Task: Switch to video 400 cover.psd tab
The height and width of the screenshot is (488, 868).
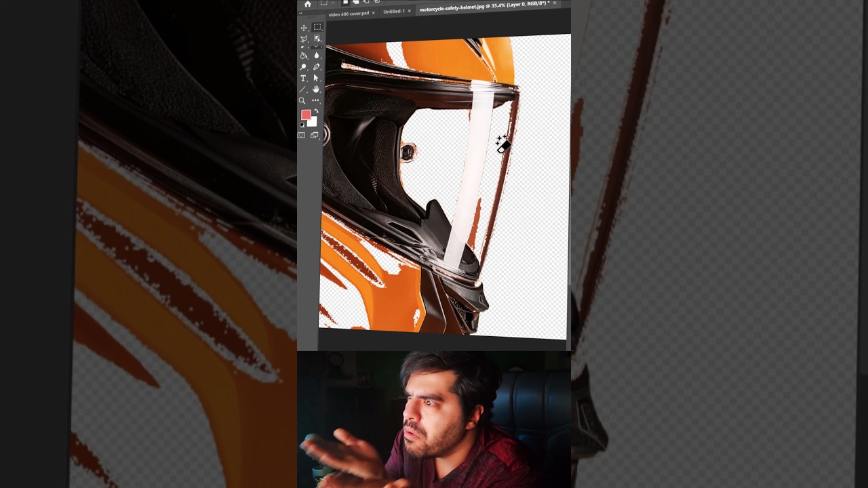Action: (349, 14)
